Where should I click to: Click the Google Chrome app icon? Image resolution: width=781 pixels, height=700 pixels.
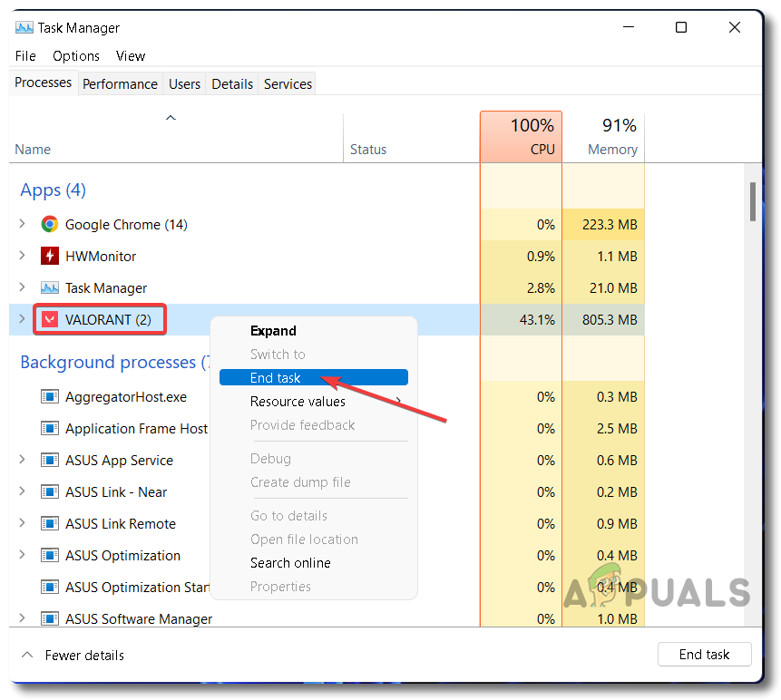tap(49, 225)
